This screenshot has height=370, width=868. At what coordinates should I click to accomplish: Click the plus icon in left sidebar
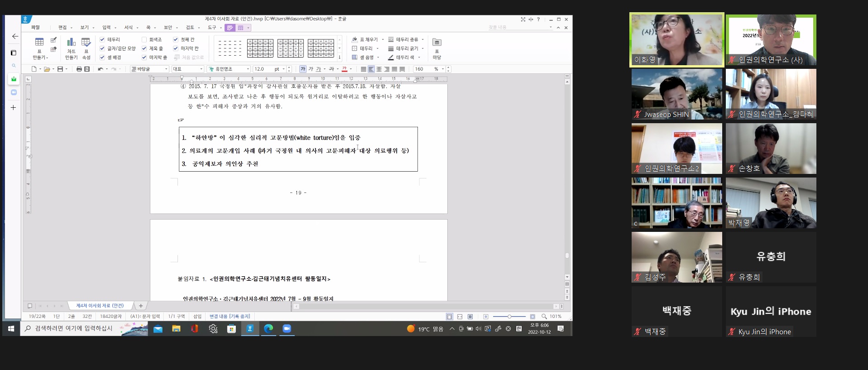(x=14, y=107)
